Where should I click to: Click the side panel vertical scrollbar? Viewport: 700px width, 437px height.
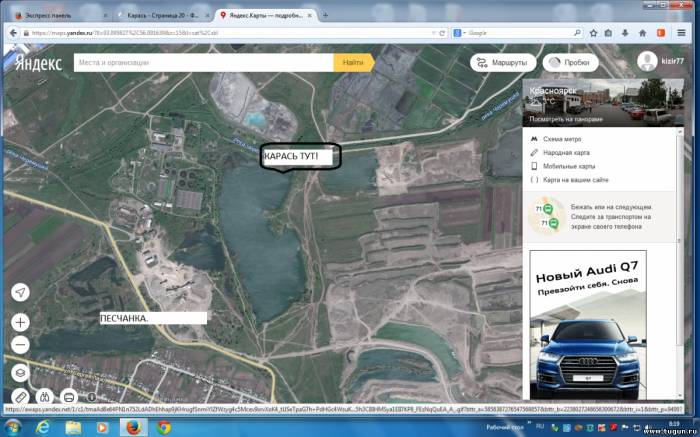click(680, 263)
